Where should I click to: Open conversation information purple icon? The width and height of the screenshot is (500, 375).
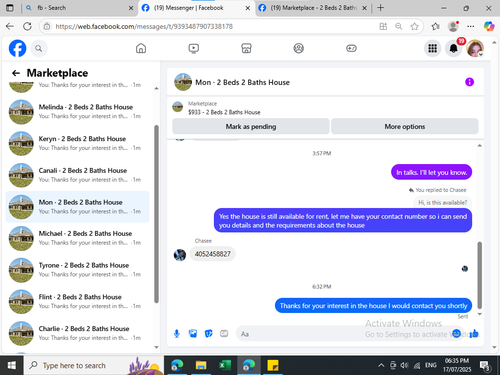pos(469,82)
